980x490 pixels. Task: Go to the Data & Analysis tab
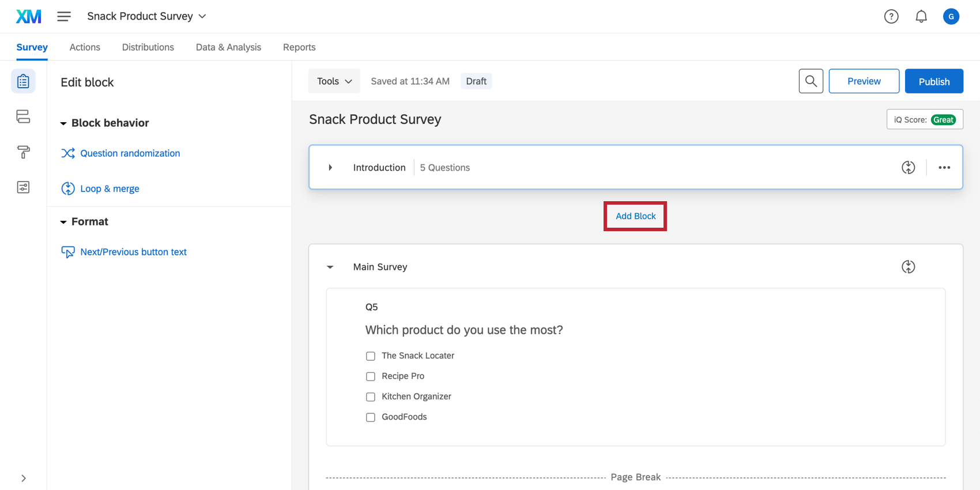click(x=228, y=47)
